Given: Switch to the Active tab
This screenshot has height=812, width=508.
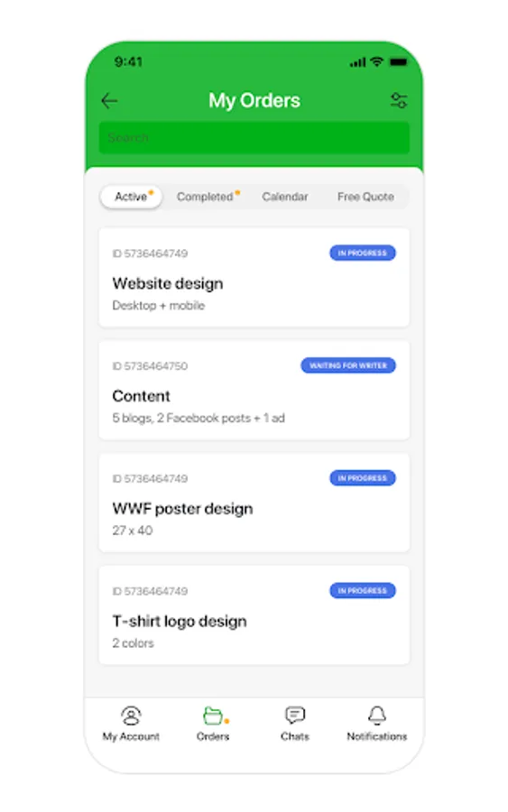Looking at the screenshot, I should pos(131,197).
